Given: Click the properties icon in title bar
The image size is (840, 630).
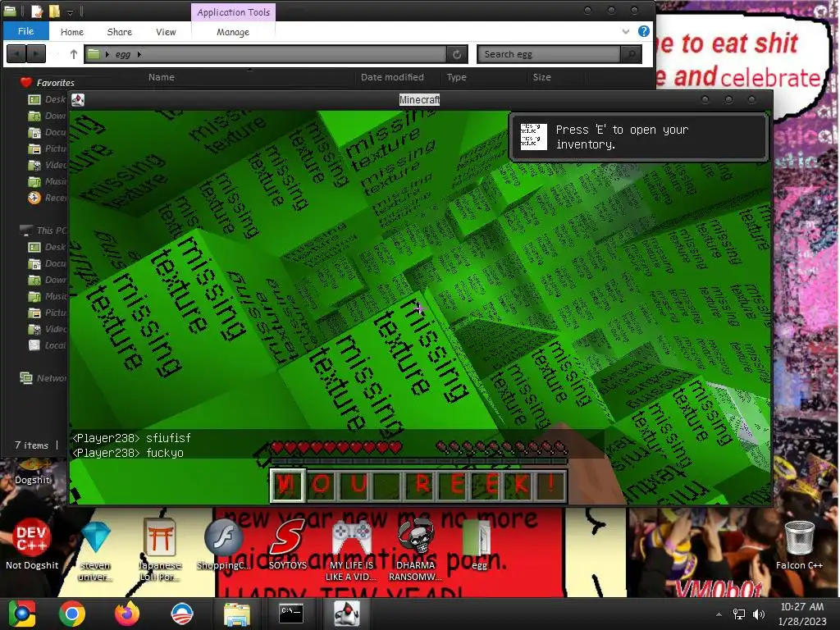Looking at the screenshot, I should (36, 11).
